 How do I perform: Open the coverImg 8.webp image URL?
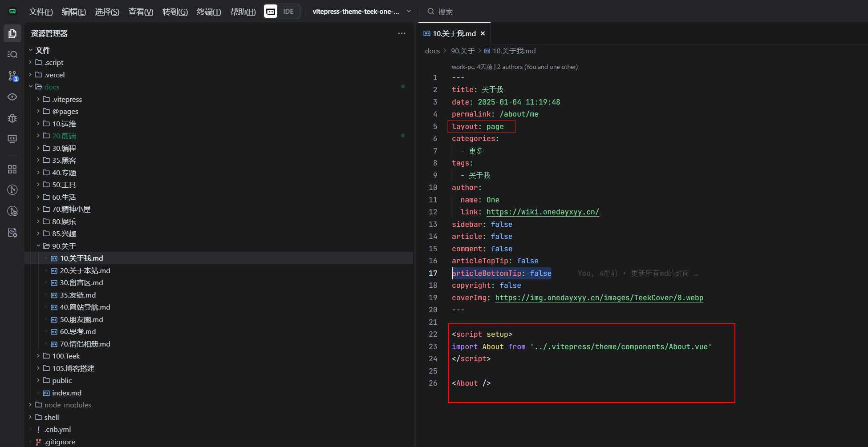coord(599,298)
